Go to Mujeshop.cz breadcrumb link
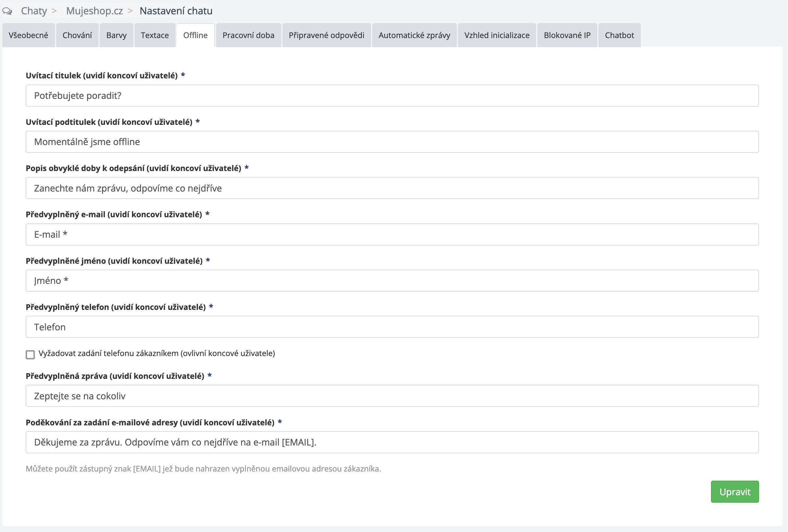788x532 pixels. (x=94, y=11)
